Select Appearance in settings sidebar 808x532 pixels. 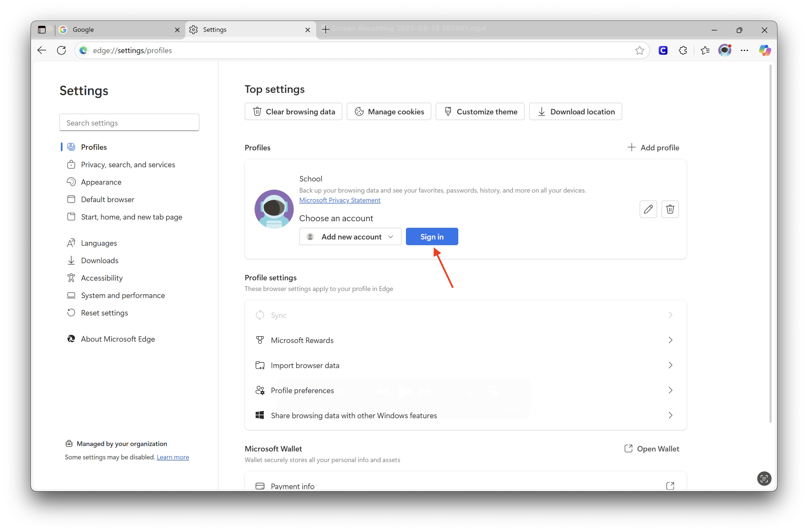pyautogui.click(x=101, y=182)
